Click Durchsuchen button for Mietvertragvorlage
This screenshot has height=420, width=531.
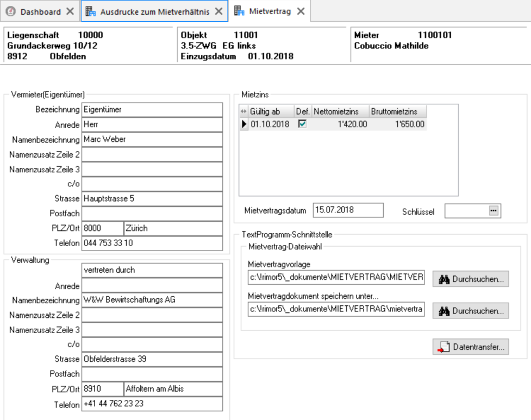pyautogui.click(x=470, y=279)
